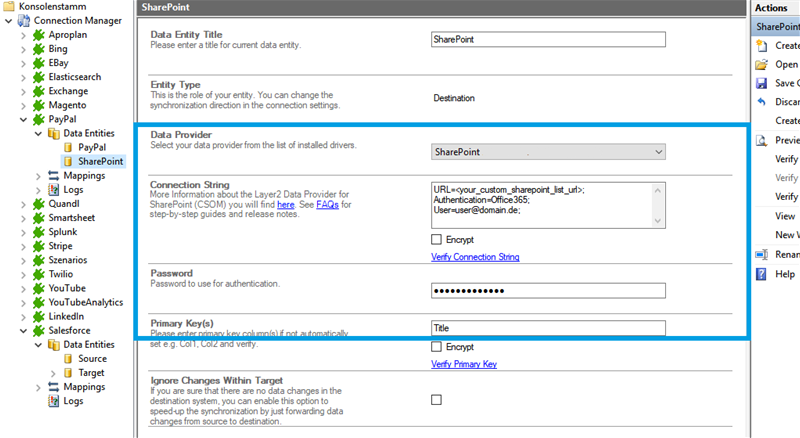Viewport: 800px width, 438px height.
Task: Click the Preview magnifier icon
Action: pyautogui.click(x=762, y=140)
